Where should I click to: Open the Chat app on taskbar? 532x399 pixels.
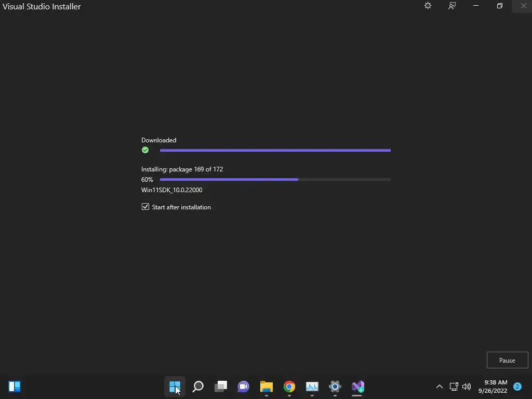coord(243,387)
